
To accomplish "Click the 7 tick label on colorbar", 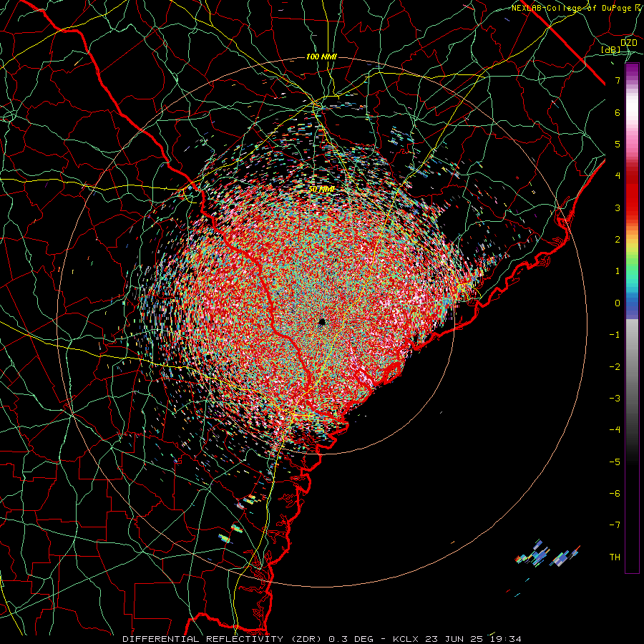I will [618, 81].
